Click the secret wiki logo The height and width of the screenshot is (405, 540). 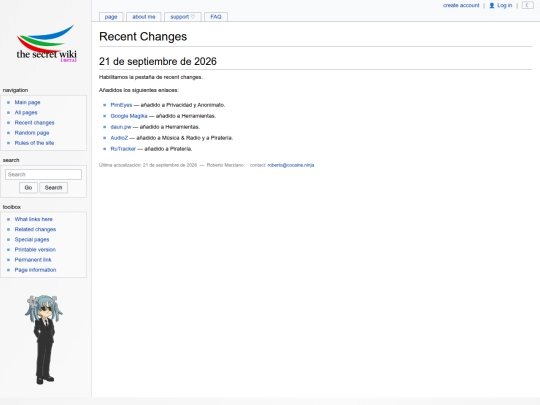[46, 43]
